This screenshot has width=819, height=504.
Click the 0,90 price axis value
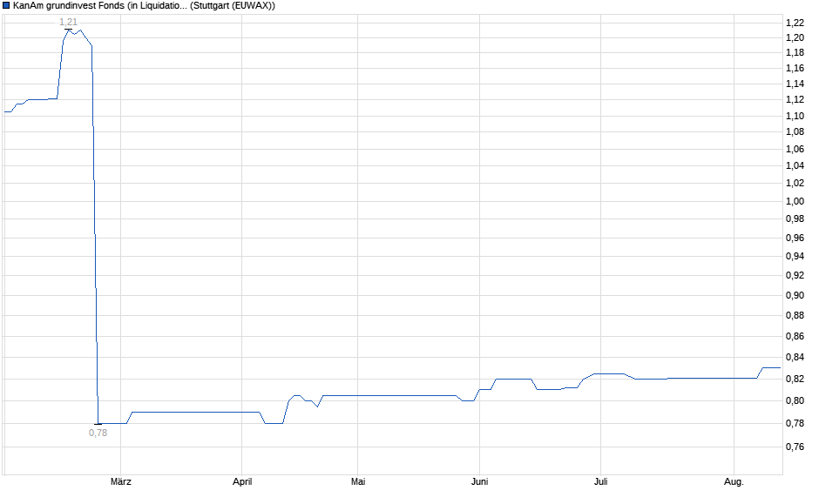(795, 295)
